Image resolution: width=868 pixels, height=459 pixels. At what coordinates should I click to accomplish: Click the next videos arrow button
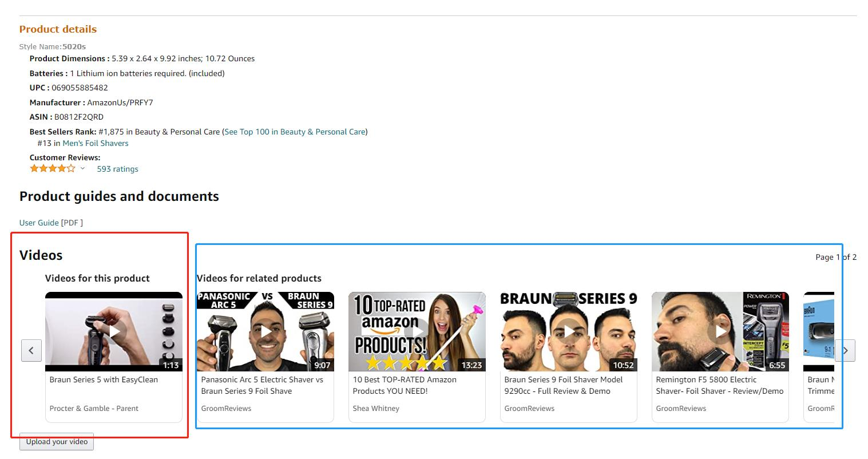click(x=845, y=350)
